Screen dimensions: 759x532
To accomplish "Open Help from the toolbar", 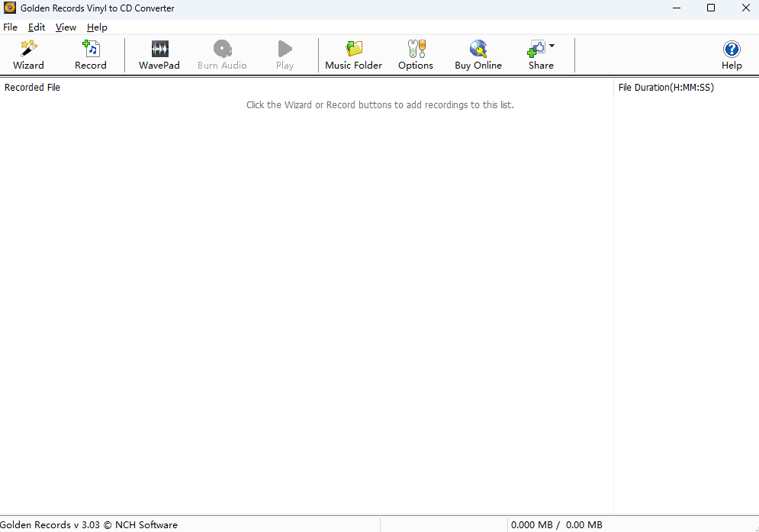I will tap(732, 55).
